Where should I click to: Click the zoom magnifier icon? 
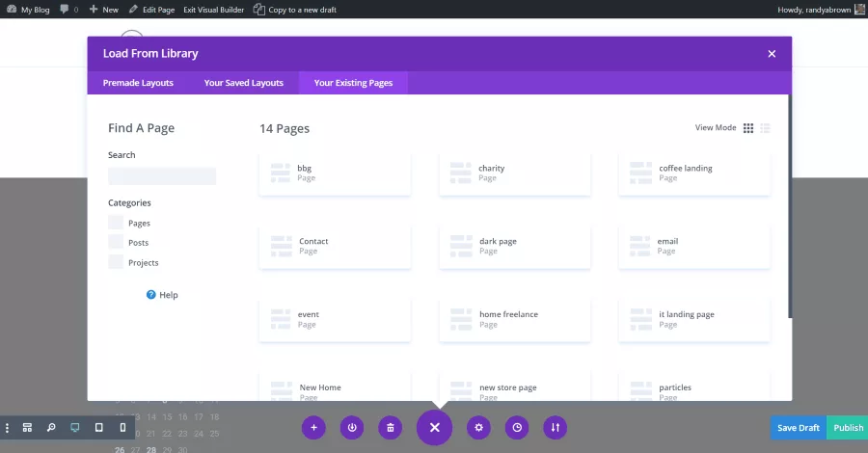(51, 428)
